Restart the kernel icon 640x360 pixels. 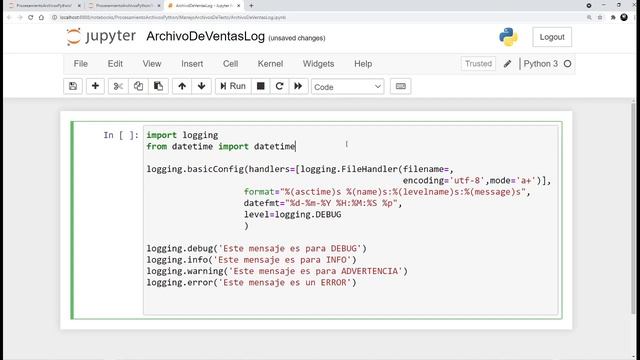(x=279, y=86)
